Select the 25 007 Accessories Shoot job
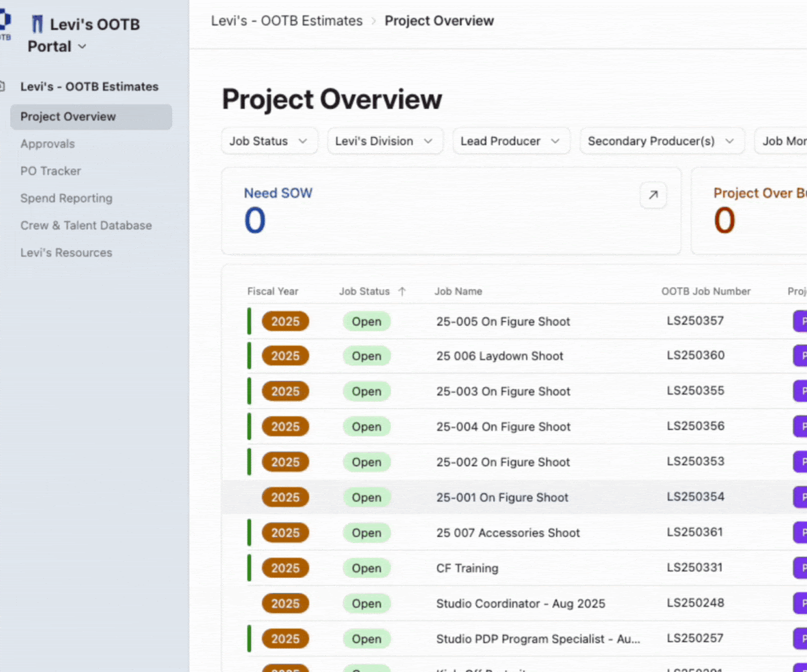This screenshot has height=672, width=807. 508,533
